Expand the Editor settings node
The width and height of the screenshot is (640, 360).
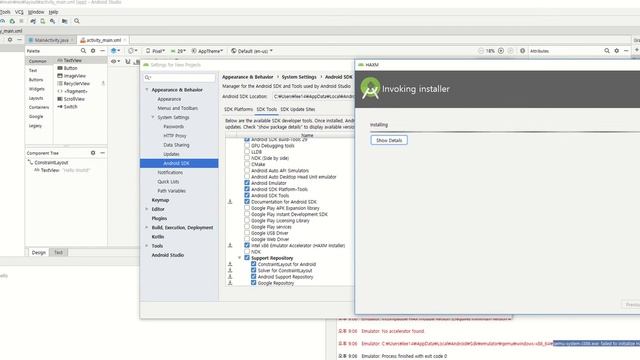147,209
